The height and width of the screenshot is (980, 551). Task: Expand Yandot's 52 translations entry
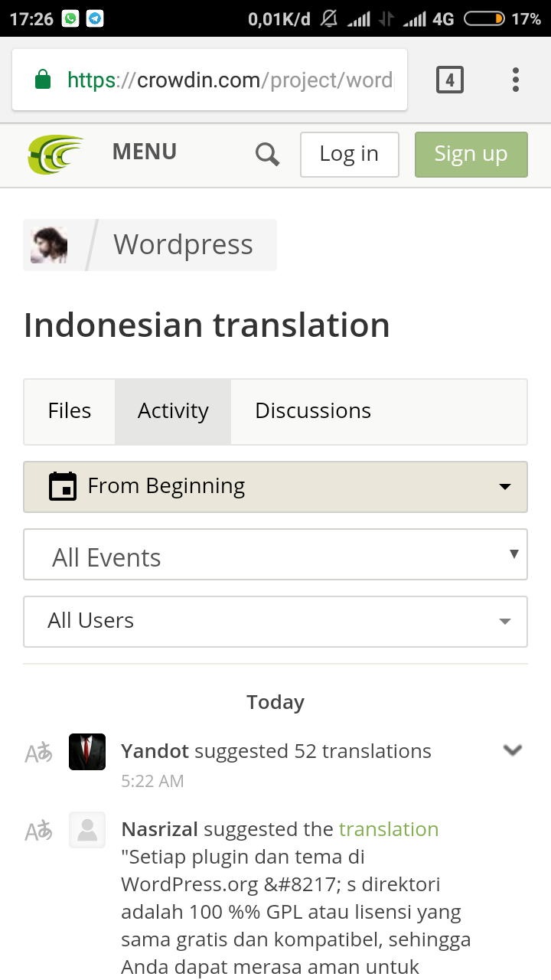pyautogui.click(x=512, y=750)
